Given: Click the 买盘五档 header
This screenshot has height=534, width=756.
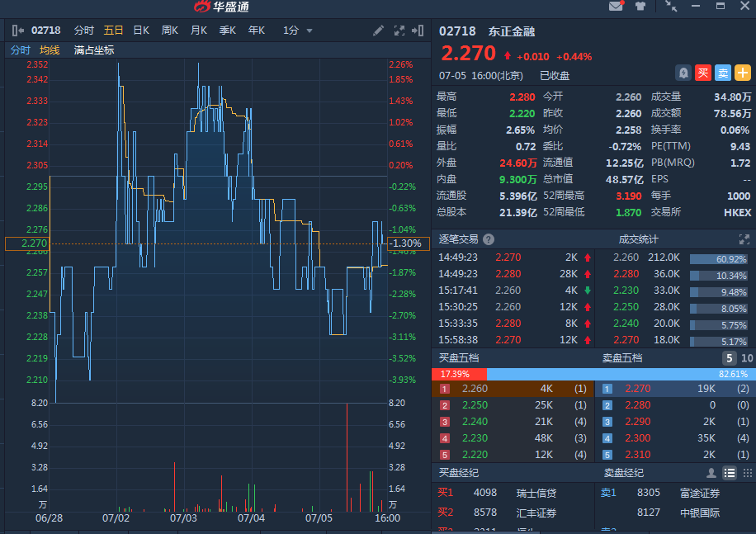Looking at the screenshot, I should [459, 358].
